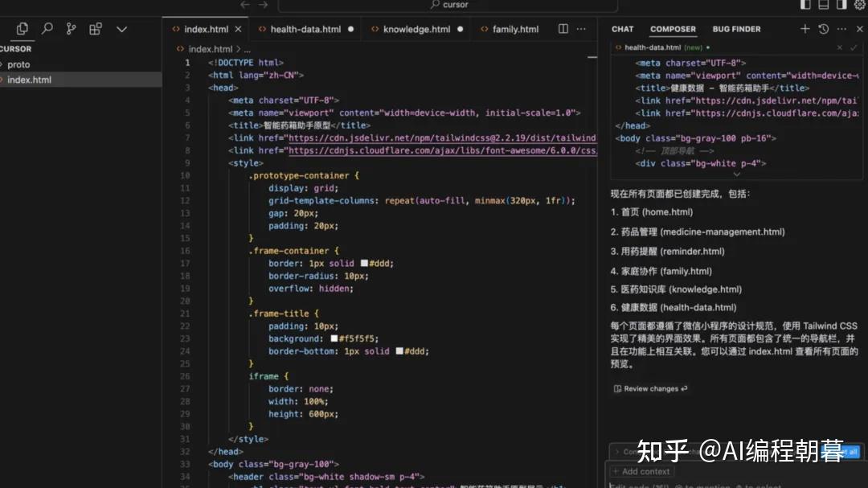This screenshot has width=868, height=488.
Task: Expand the proto folder in Explorer
Action: point(18,64)
